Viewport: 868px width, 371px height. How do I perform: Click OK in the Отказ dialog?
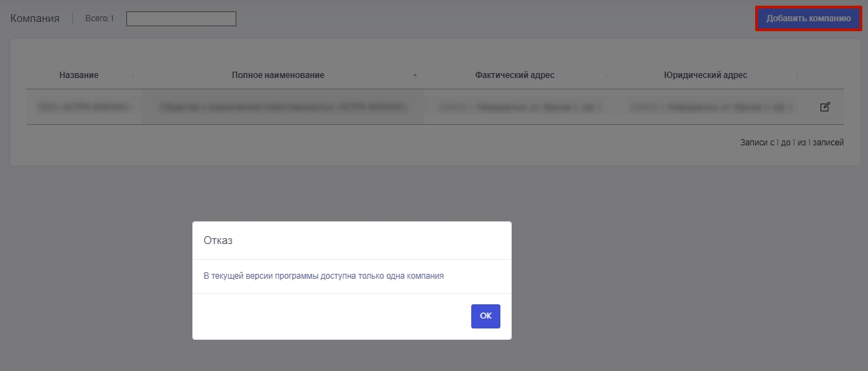click(x=485, y=316)
